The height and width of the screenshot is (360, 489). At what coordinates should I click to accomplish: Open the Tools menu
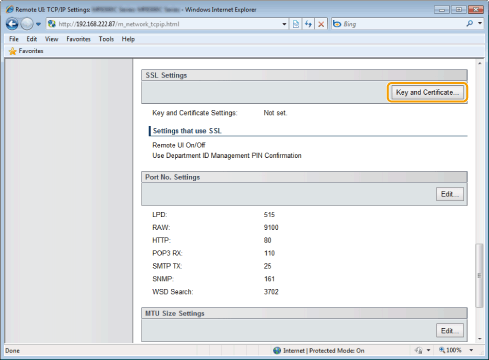pyautogui.click(x=106, y=39)
